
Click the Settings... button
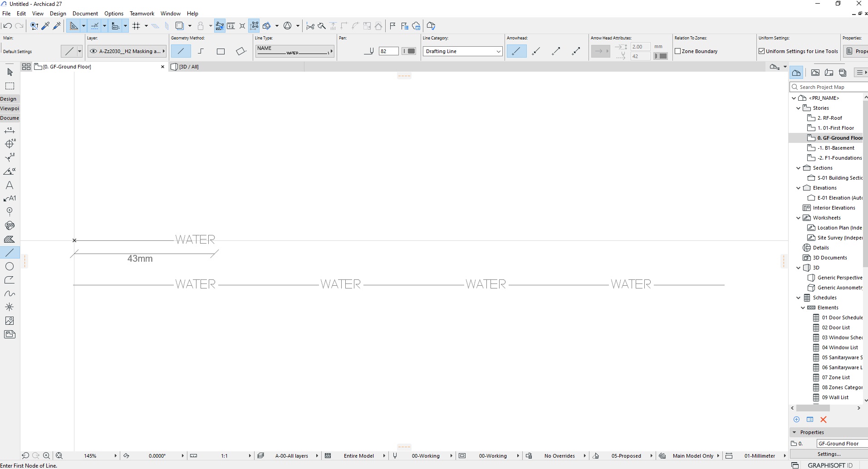(x=829, y=454)
